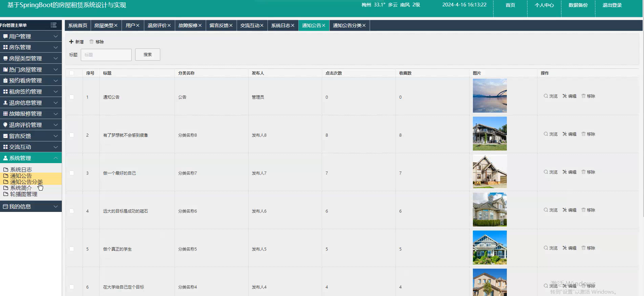Click 浏览 icon for 做一个最好的自己 row
This screenshot has height=296, width=644.
546,172
